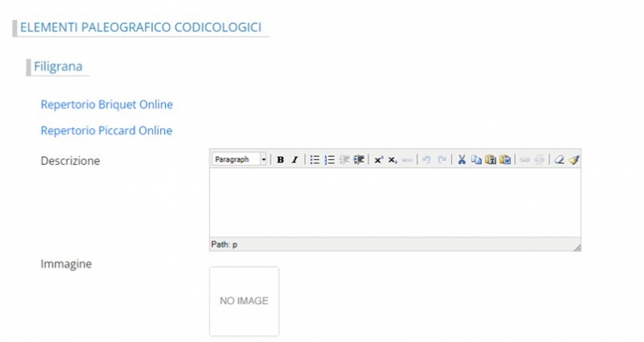Click the redo arrow
644x342 pixels.
coord(441,160)
